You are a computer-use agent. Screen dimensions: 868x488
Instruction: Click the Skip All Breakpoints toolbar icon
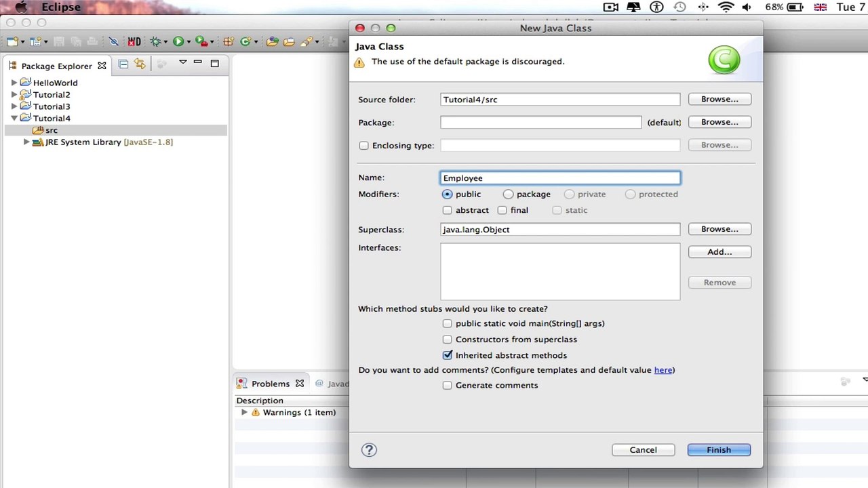(x=113, y=42)
